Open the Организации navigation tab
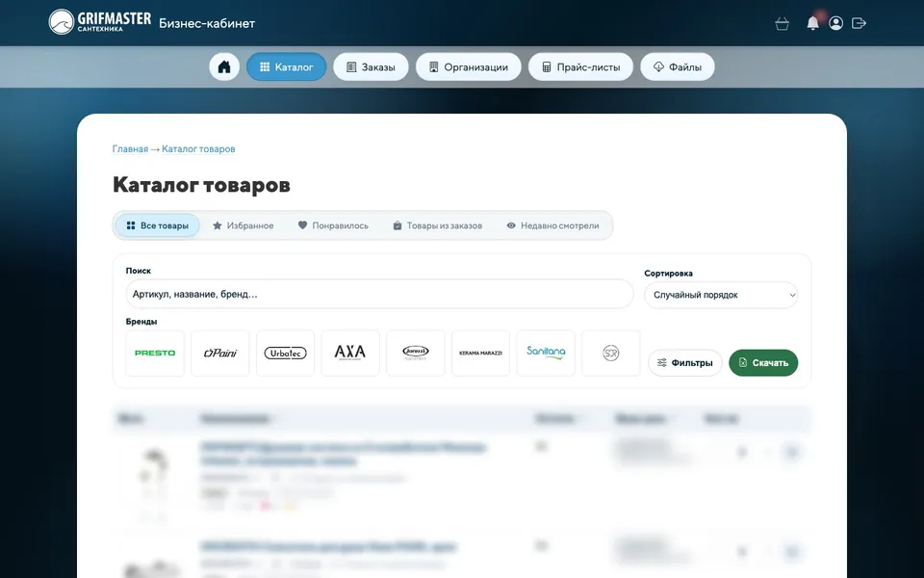Viewport: 924px width, 578px height. (469, 66)
